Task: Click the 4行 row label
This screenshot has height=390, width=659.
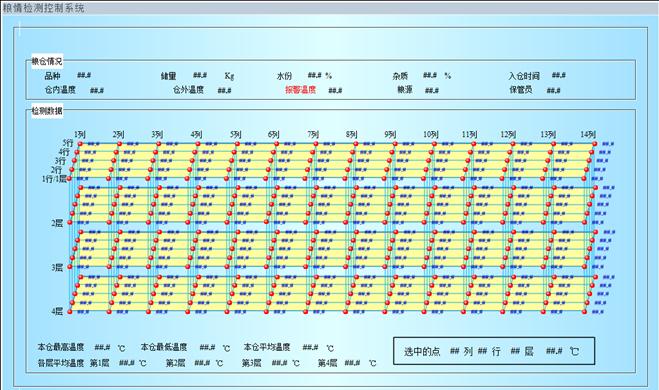Action: click(64, 152)
